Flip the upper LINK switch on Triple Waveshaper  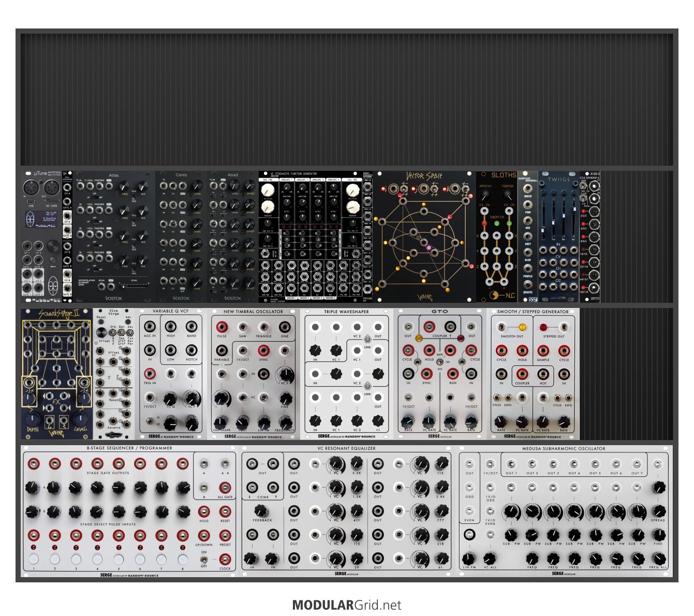367,339
